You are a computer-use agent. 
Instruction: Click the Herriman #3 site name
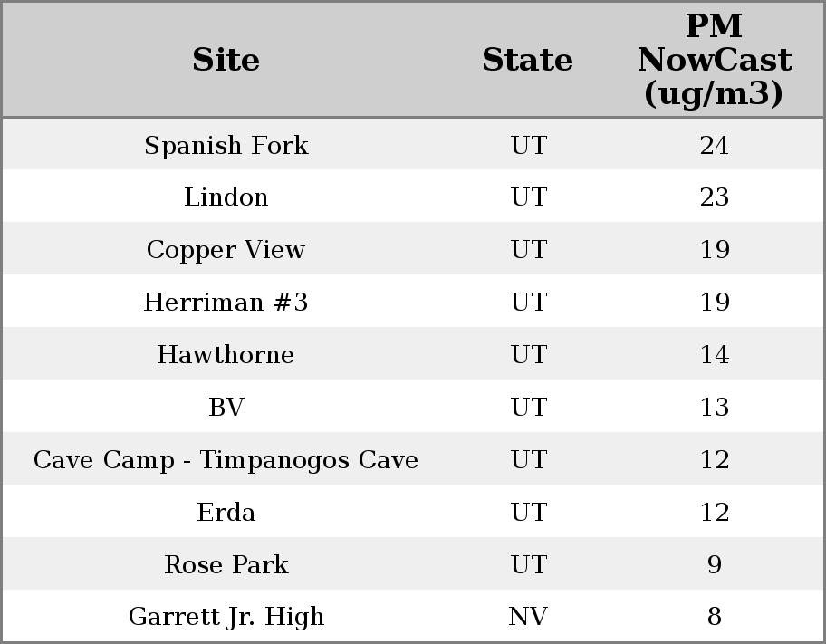(226, 303)
